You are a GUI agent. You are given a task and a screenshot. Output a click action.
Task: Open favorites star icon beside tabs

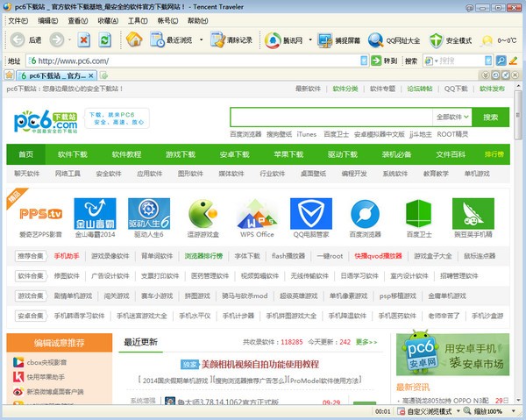coord(9,75)
